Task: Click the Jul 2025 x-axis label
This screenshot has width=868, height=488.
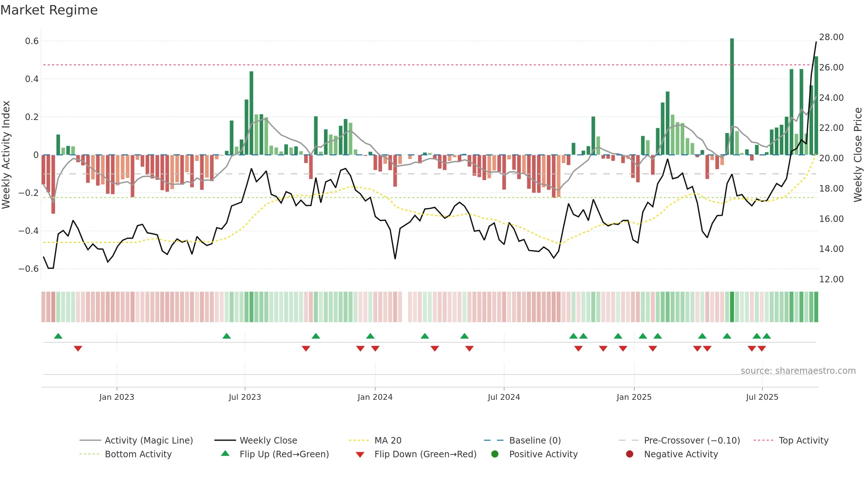Action: point(762,397)
